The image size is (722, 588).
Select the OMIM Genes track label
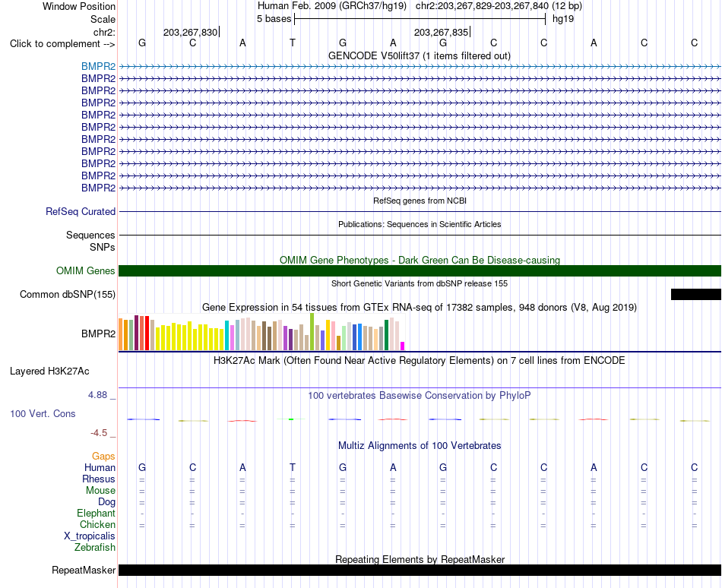(85, 271)
